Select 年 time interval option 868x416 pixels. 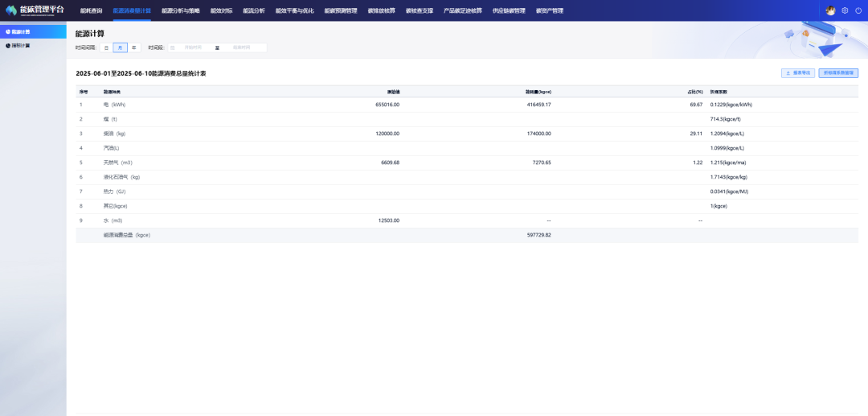134,47
